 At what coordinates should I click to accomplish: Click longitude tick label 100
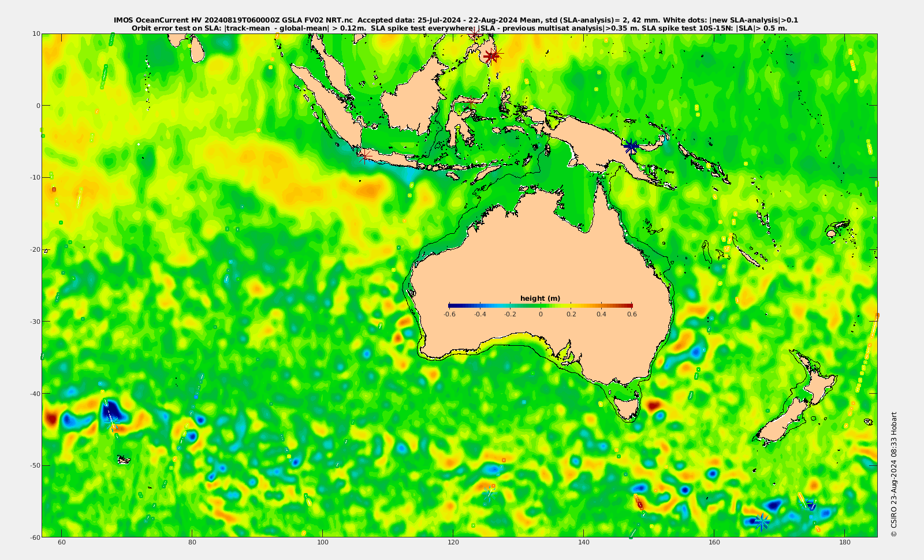(x=323, y=542)
